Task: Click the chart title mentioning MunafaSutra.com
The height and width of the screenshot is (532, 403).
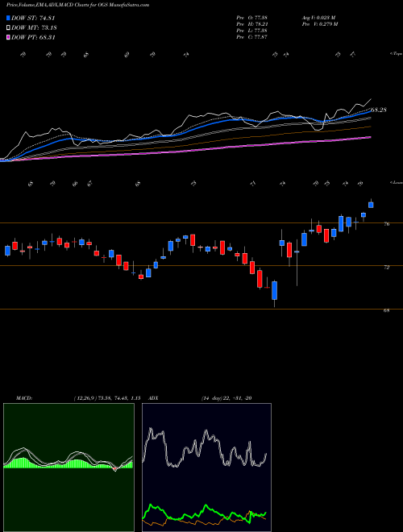Action: tap(77, 5)
